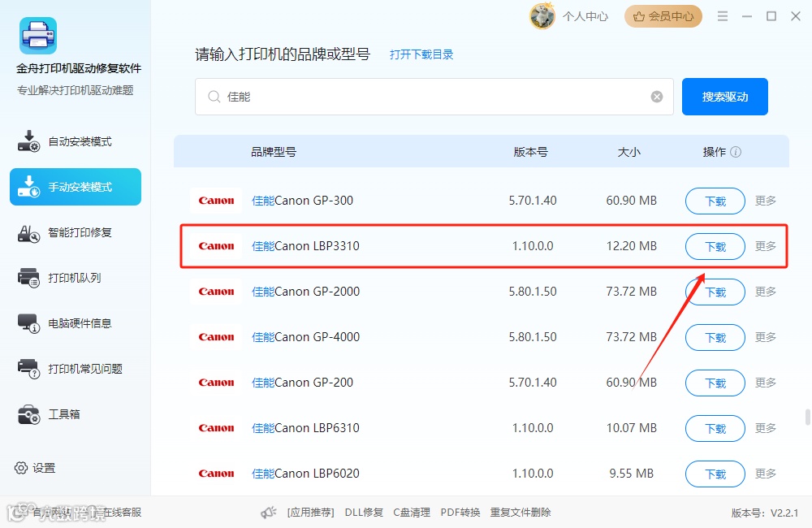Click version text 版本号: V2.2.1
The image size is (812, 528).
pos(765,513)
